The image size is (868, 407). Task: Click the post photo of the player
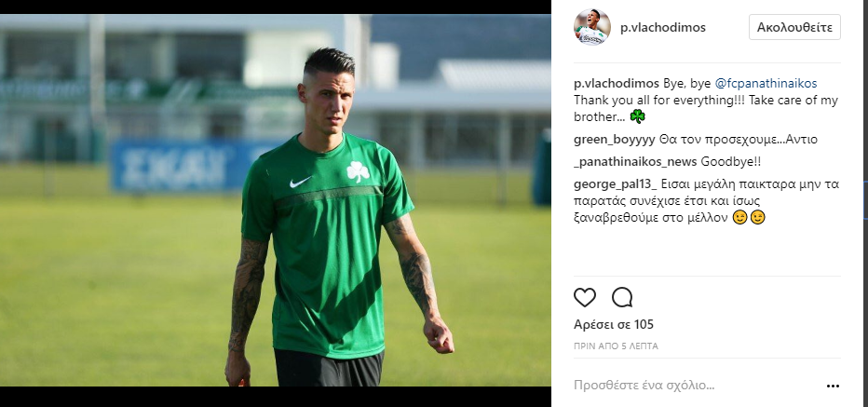click(275, 200)
